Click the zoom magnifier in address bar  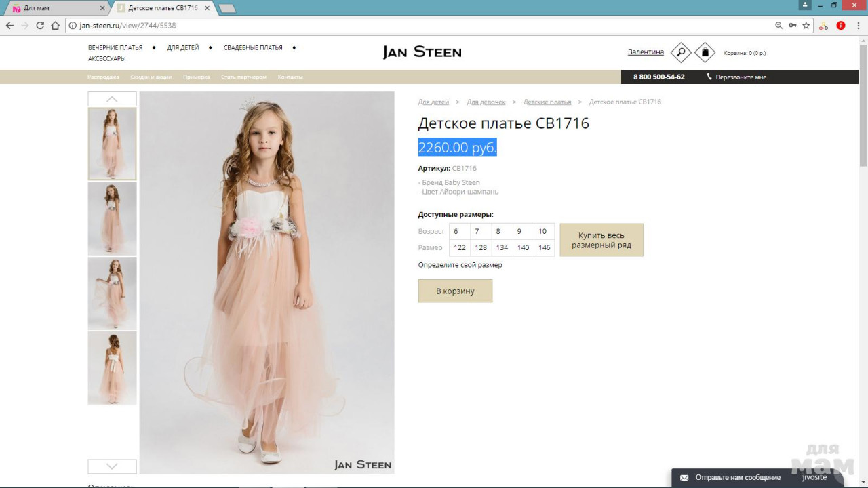tap(778, 26)
